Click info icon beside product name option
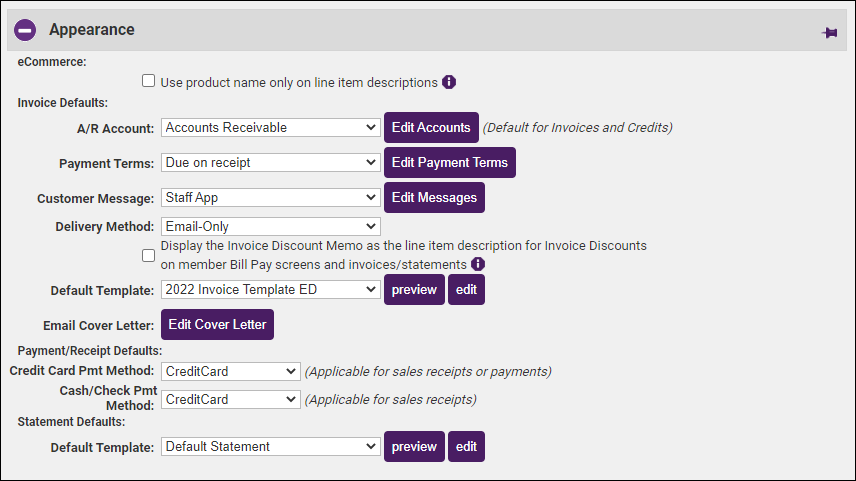Screen dimensions: 856x481 (449, 82)
